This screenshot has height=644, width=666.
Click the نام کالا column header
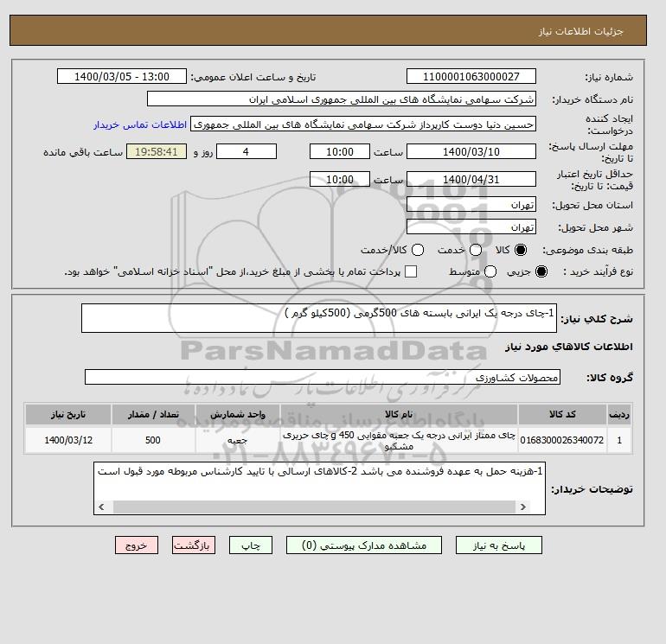[399, 414]
